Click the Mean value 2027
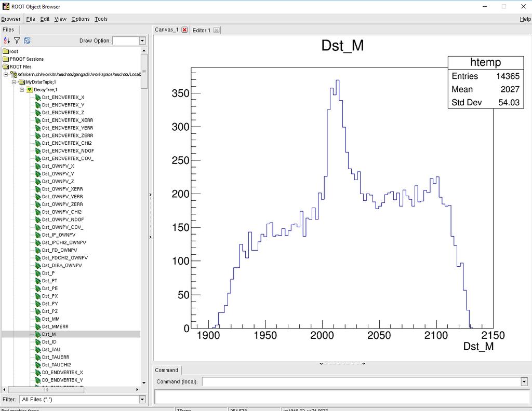 coord(510,89)
